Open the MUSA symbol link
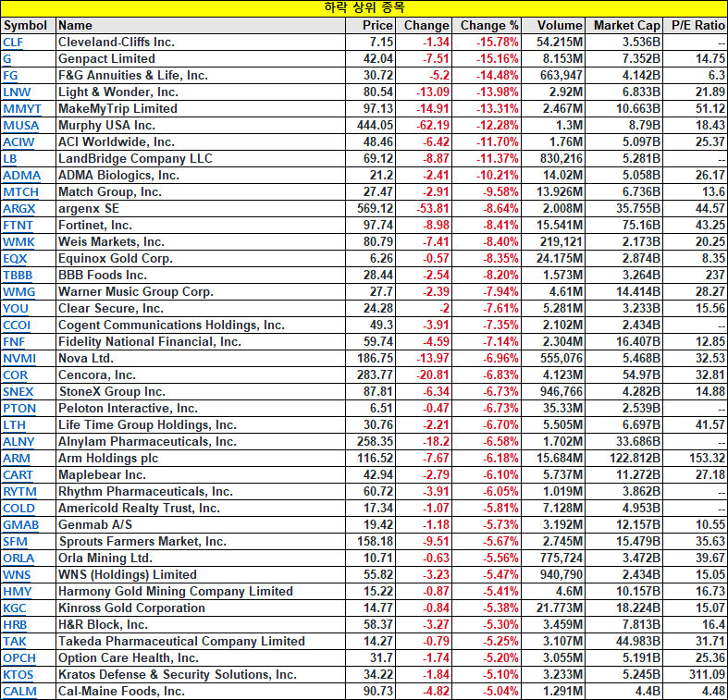728x700 pixels. tap(21, 126)
